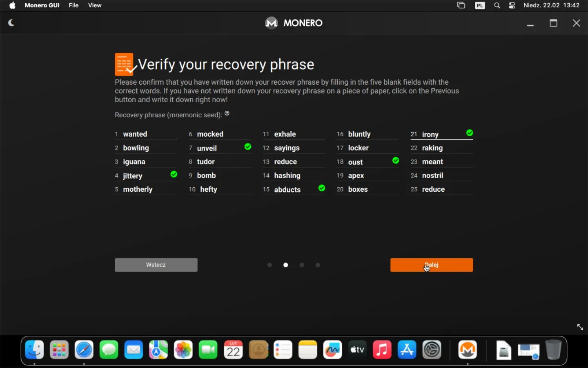This screenshot has width=588, height=368.
Task: Click seed word 1 wanted
Action: click(x=135, y=134)
